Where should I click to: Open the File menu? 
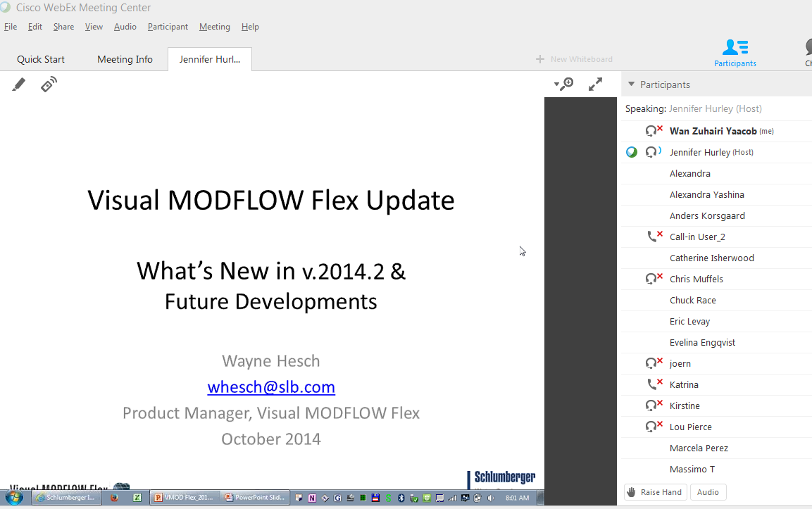[x=11, y=27]
